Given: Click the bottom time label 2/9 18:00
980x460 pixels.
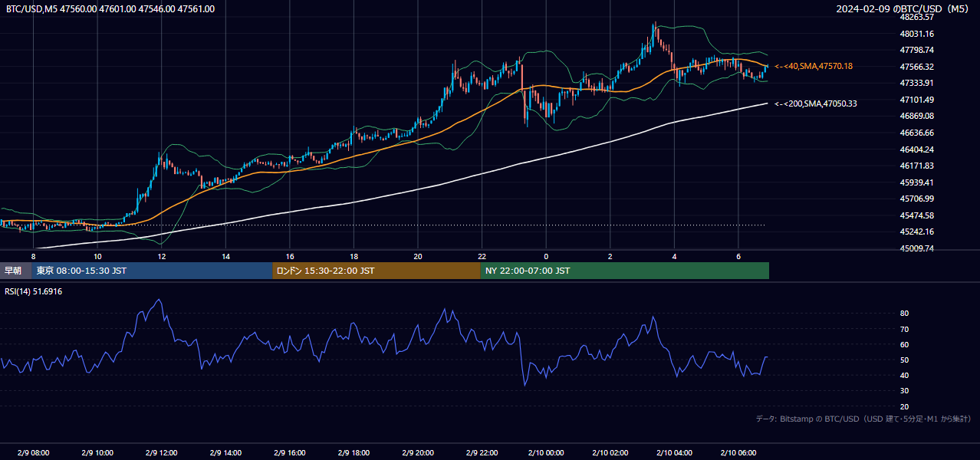Looking at the screenshot, I should (x=354, y=453).
